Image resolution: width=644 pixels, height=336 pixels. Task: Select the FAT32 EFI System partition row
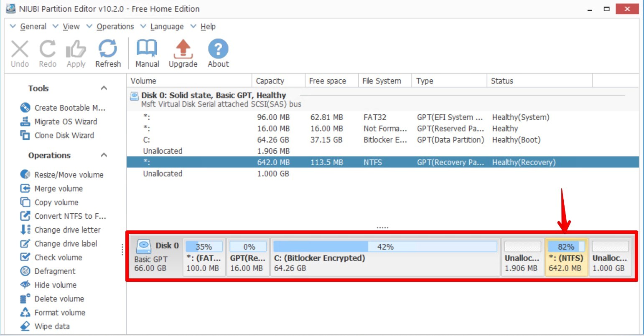[x=383, y=117]
